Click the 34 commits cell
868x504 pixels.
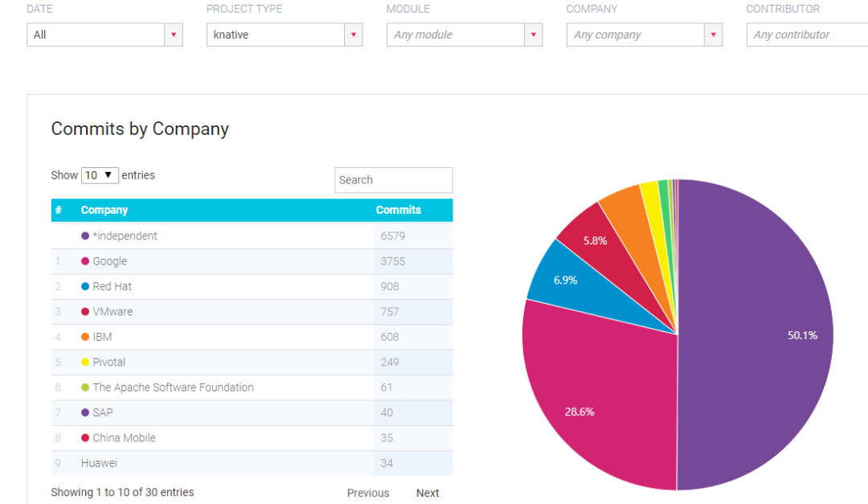(413, 463)
